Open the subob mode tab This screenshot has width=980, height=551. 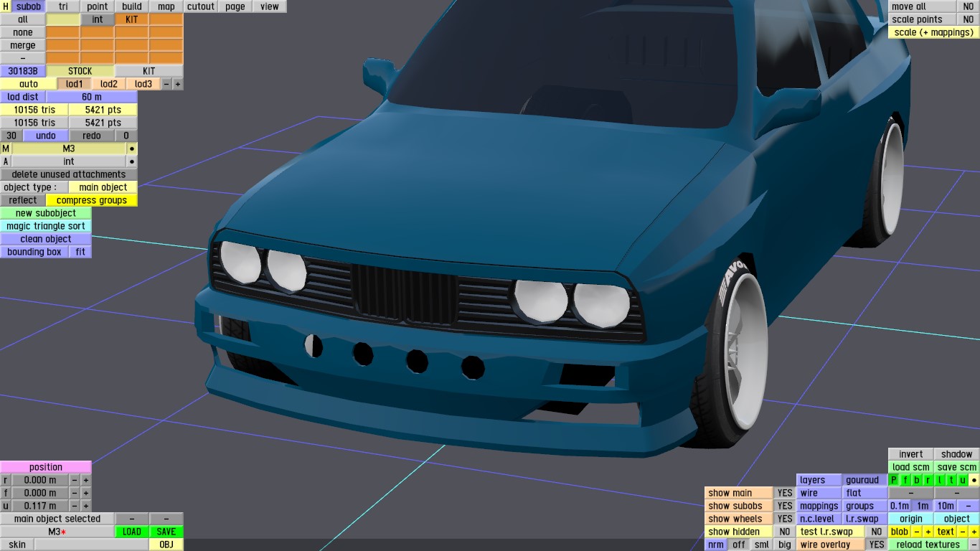click(x=29, y=6)
